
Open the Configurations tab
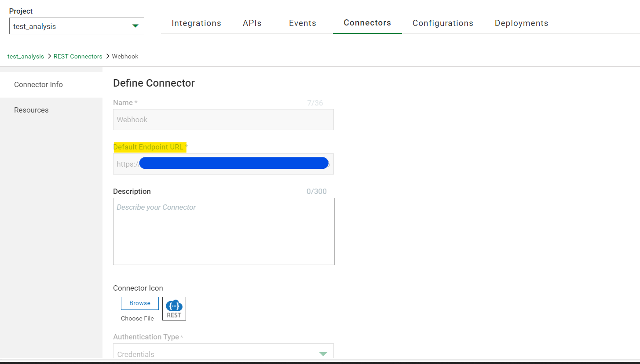pos(443,23)
